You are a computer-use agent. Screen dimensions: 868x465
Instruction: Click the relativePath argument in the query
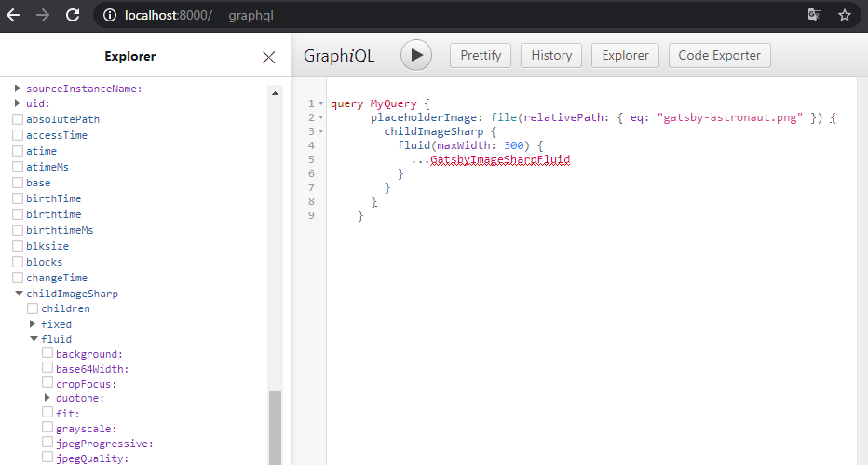[x=563, y=117]
